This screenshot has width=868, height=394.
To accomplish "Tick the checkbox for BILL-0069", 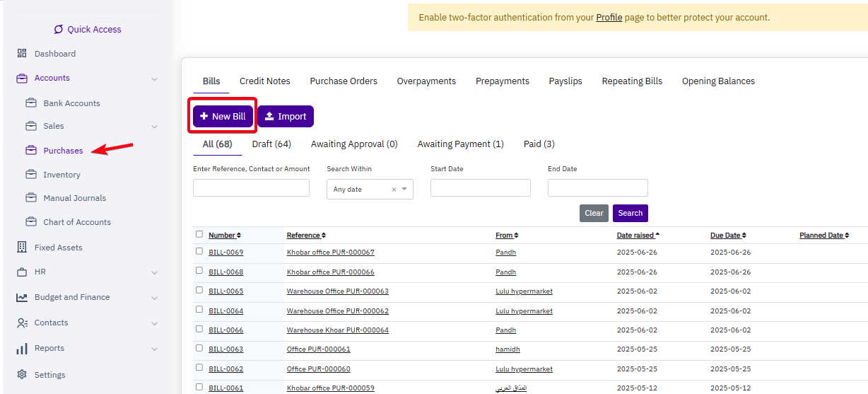I will click(x=199, y=252).
